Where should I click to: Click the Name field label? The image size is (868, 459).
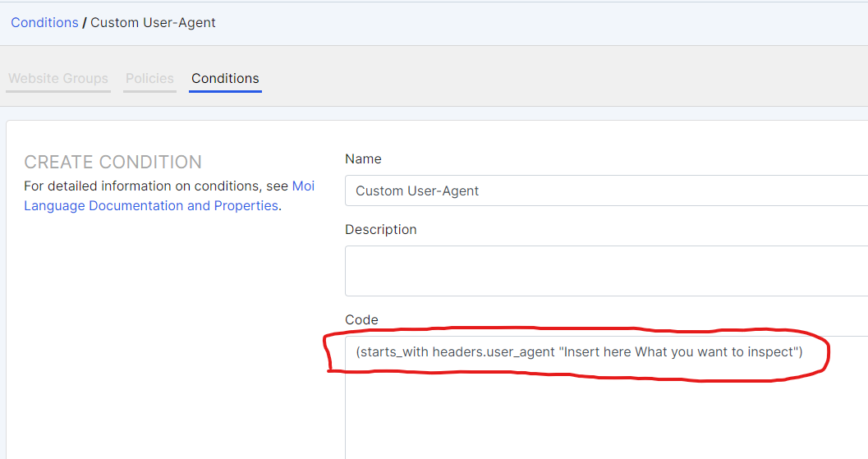point(363,158)
